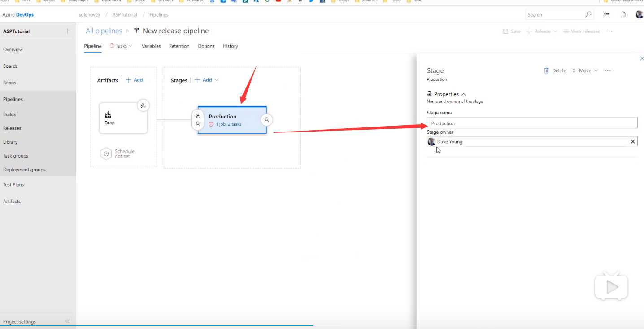Click the top Search box
The height and width of the screenshot is (329, 644).
[559, 14]
